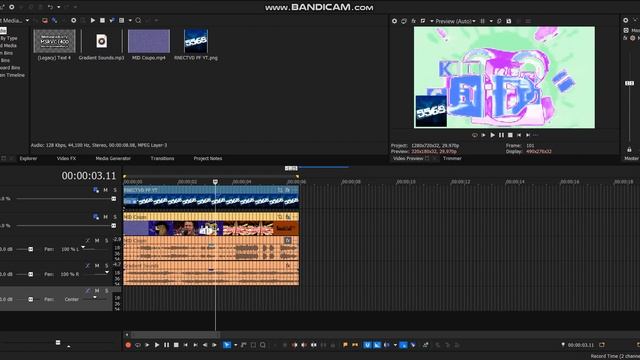Viewport: 640px width, 360px height.
Task: Adjust the top video track level slider
Action: [x=114, y=199]
